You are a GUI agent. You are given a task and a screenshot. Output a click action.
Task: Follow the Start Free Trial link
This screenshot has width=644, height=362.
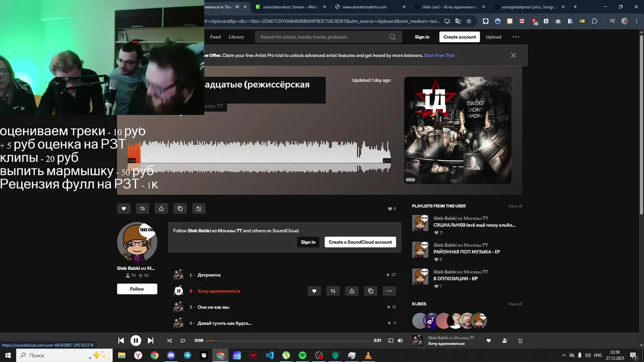tap(439, 55)
